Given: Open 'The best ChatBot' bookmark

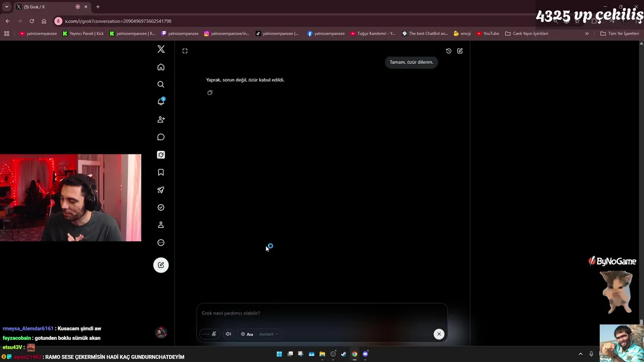Looking at the screenshot, I should click(425, 34).
